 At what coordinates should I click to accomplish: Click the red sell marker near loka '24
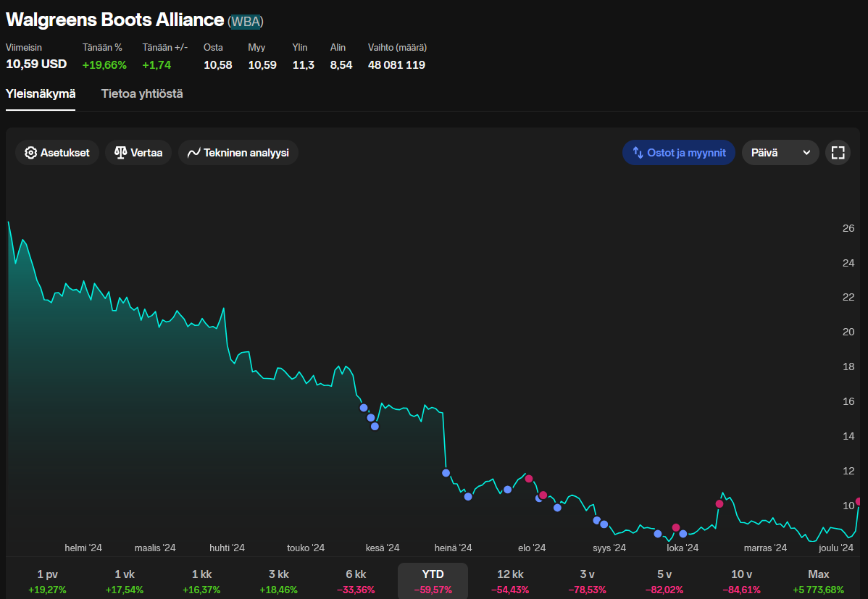[676, 528]
